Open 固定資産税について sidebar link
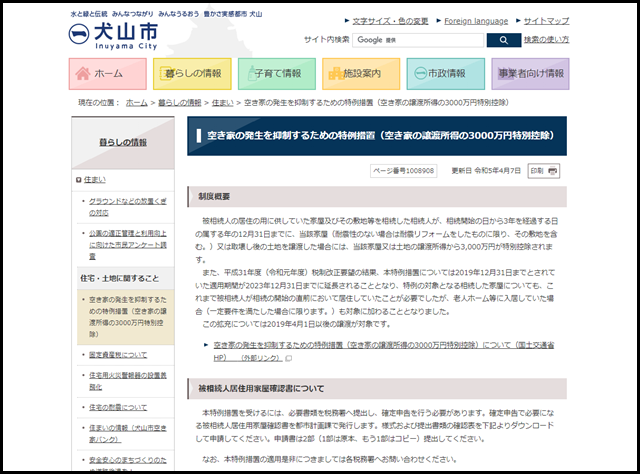Screen dimensions: 640x474 [118, 354]
